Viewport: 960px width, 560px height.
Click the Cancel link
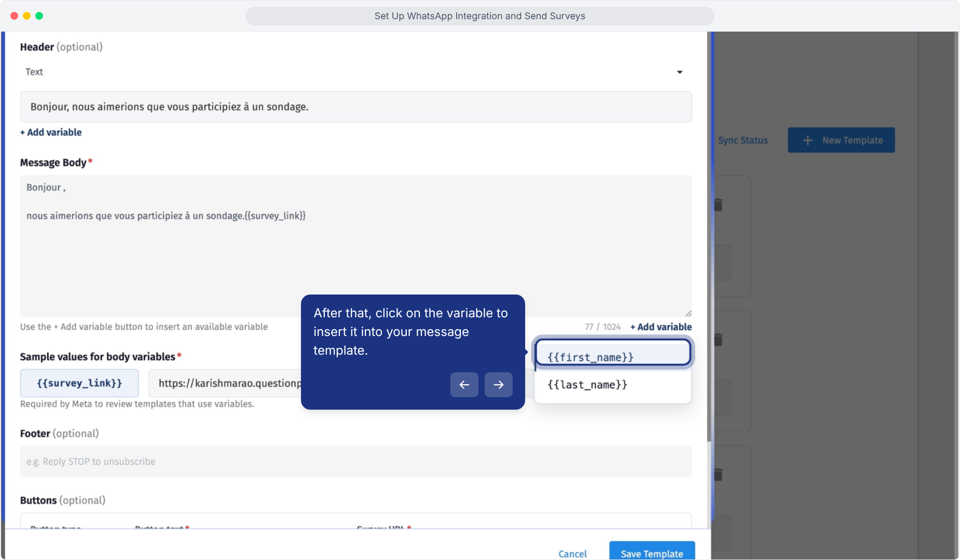[572, 554]
